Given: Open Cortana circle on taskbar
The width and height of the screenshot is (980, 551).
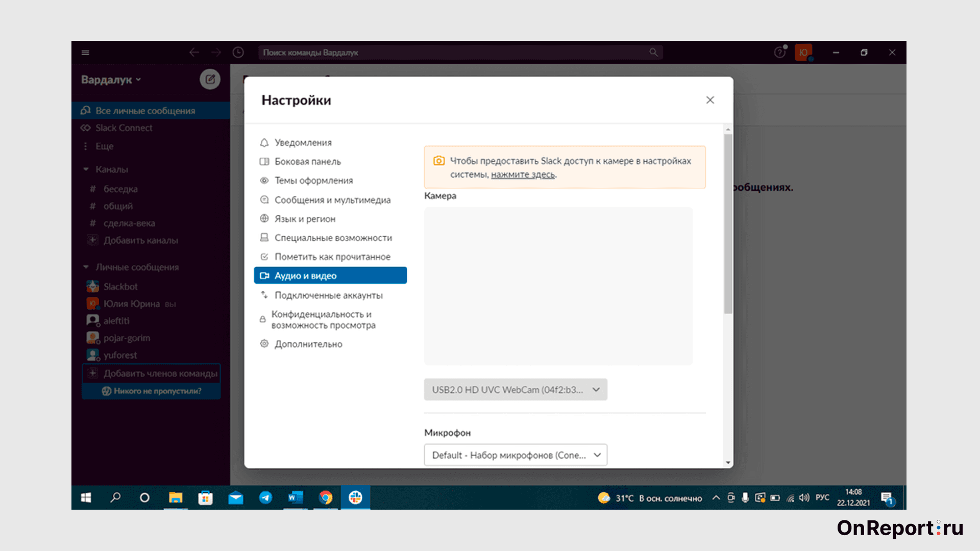Looking at the screenshot, I should coord(144,497).
